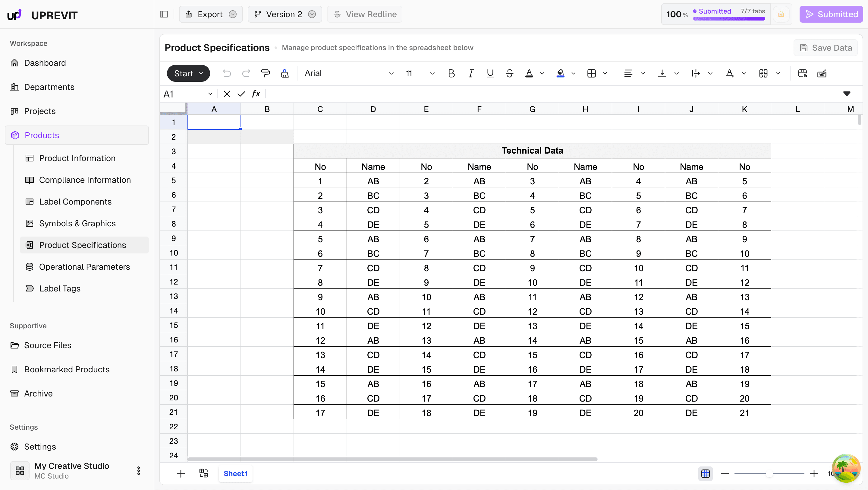
Task: Toggle bold formatting
Action: [x=451, y=73]
